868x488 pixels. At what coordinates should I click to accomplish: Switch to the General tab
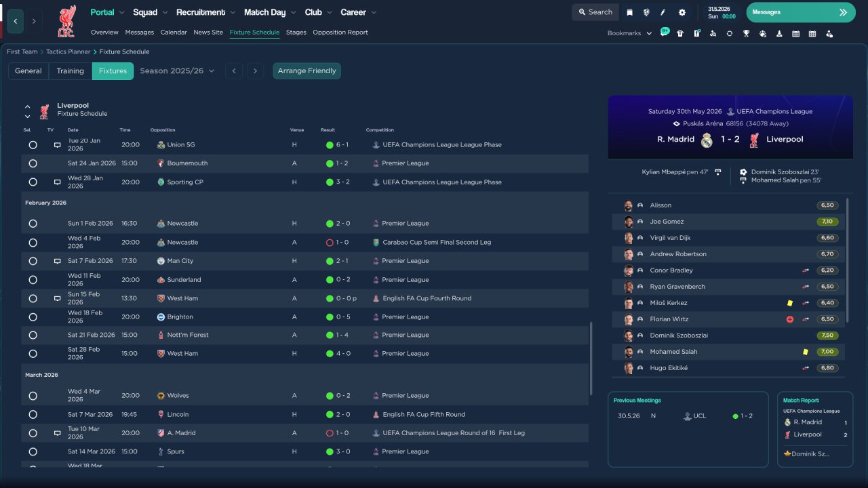(28, 71)
